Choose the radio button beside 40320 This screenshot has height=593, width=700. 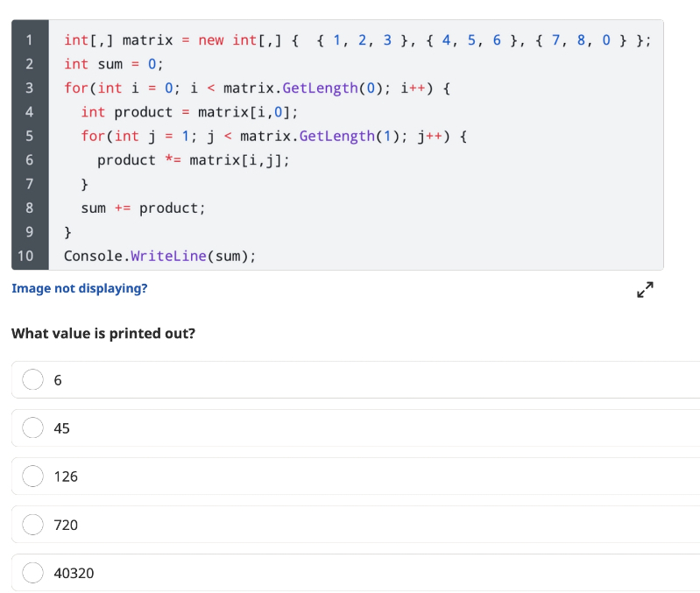(x=33, y=573)
